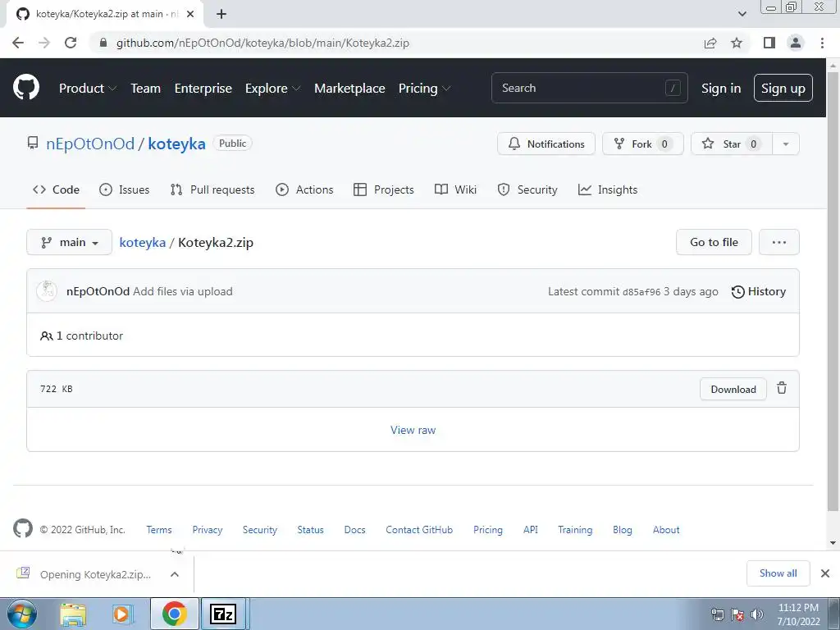Close the downloads bar
The height and width of the screenshot is (630, 840).
(x=825, y=573)
